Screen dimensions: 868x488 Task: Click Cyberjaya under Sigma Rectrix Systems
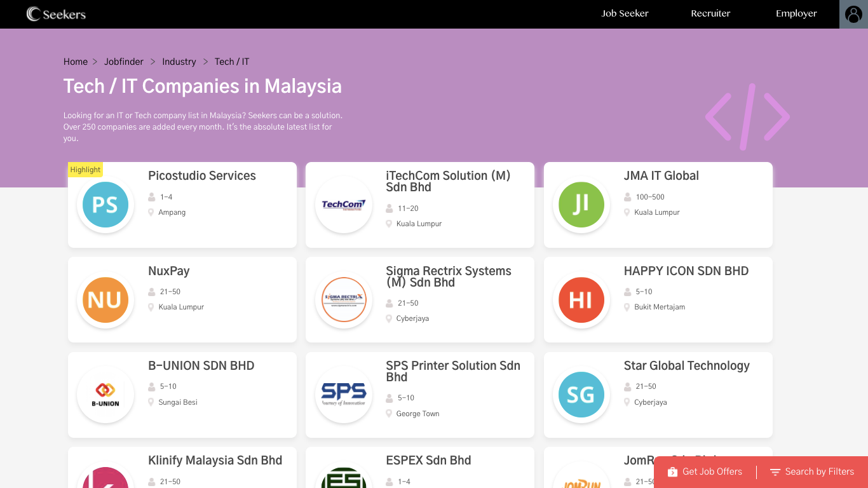tap(412, 318)
